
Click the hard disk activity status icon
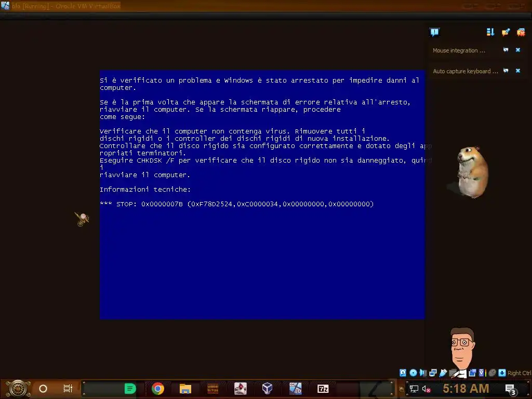tap(403, 373)
